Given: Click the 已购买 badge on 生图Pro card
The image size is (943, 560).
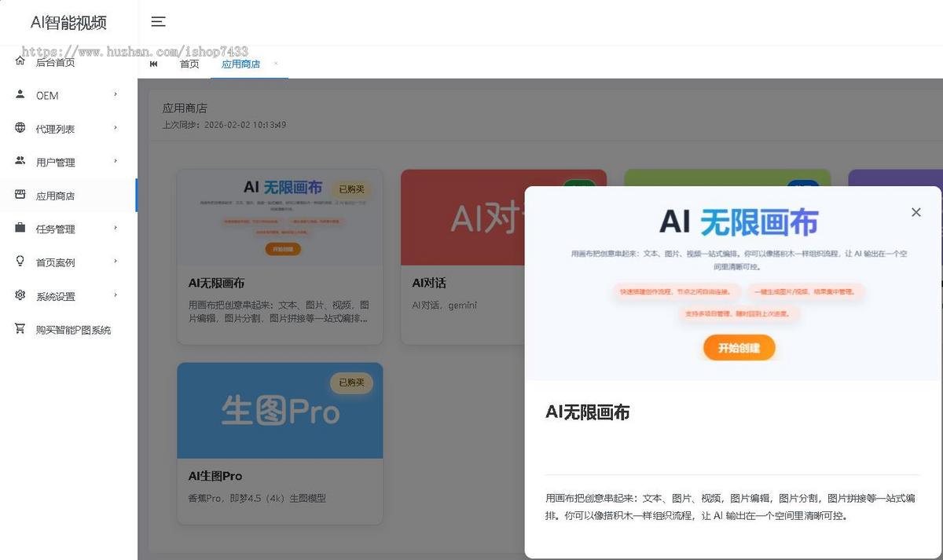Looking at the screenshot, I should (x=351, y=382).
